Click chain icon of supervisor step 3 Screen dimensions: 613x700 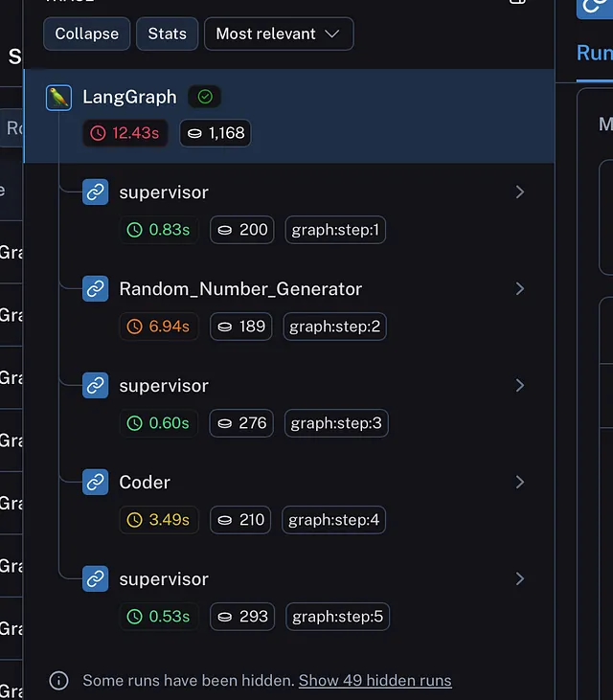95,385
